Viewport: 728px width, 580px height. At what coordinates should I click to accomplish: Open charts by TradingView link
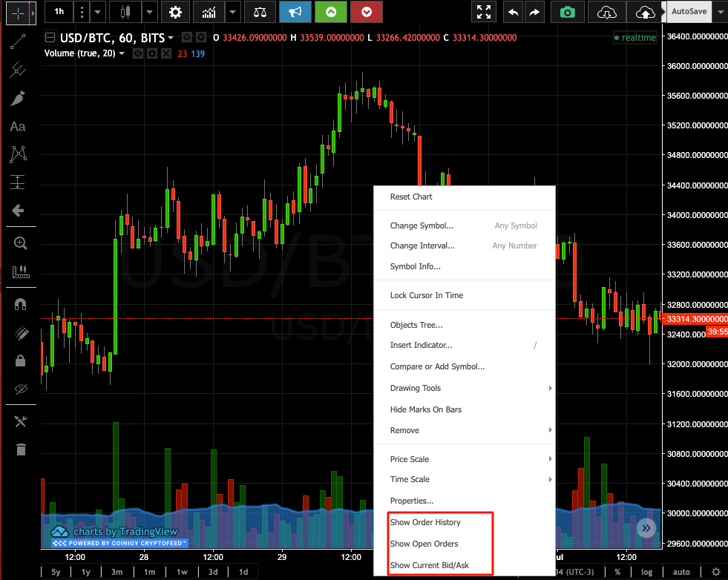(115, 532)
